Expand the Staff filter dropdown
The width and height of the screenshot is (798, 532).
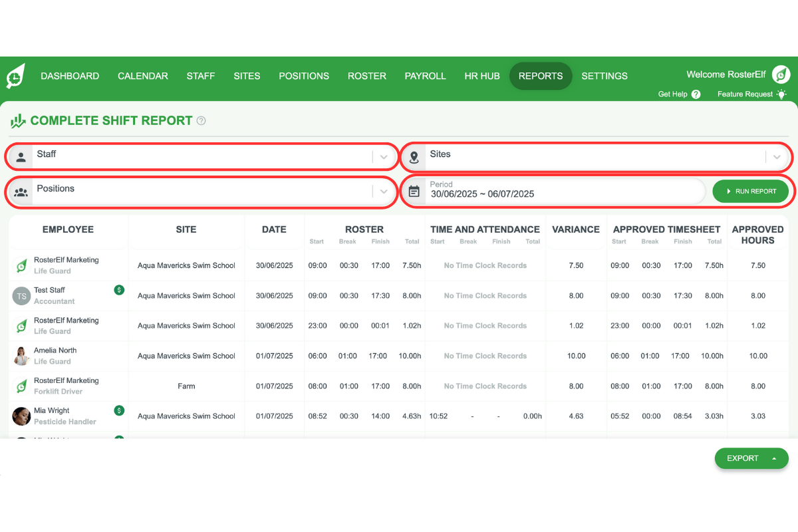coord(384,157)
